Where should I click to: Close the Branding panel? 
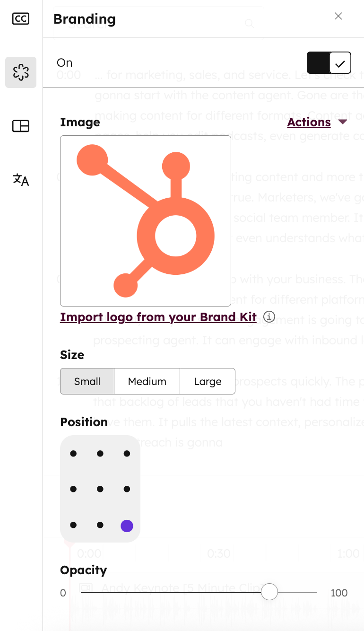pyautogui.click(x=338, y=16)
